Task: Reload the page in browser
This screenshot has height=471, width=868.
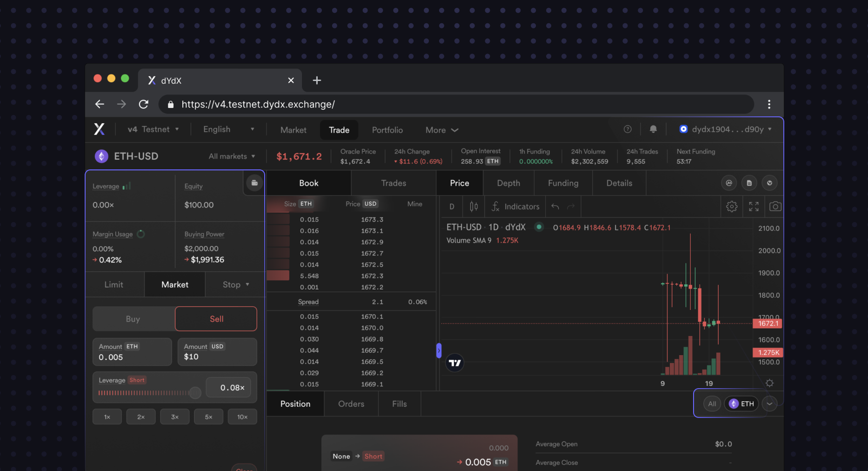Action: [x=144, y=104]
